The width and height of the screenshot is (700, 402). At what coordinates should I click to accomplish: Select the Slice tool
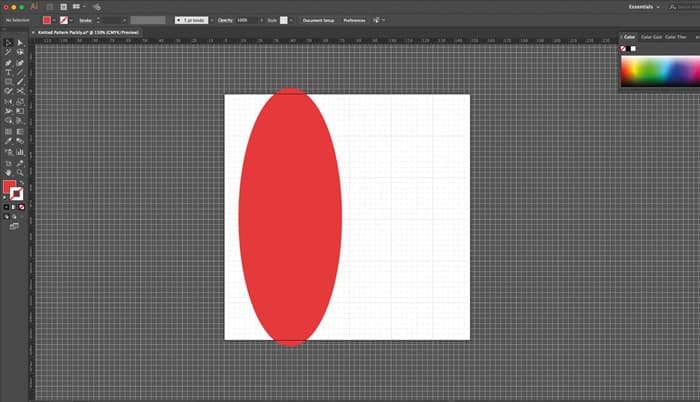click(20, 163)
